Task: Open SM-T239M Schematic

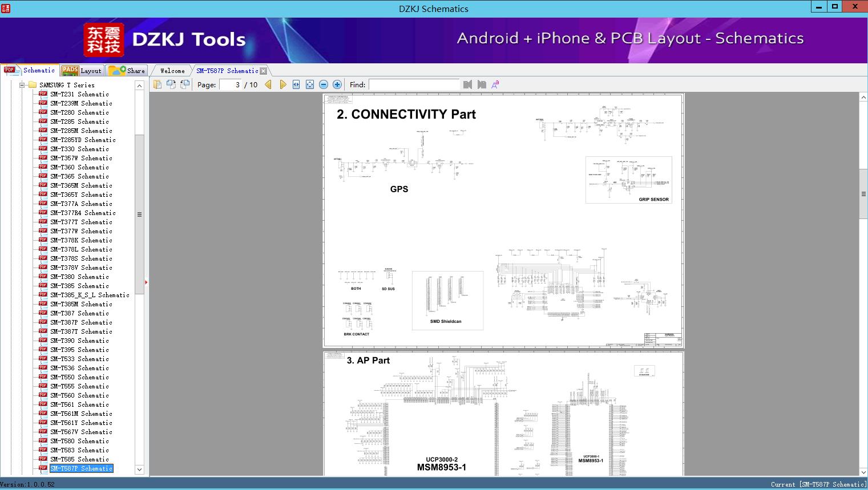Action: [x=81, y=103]
